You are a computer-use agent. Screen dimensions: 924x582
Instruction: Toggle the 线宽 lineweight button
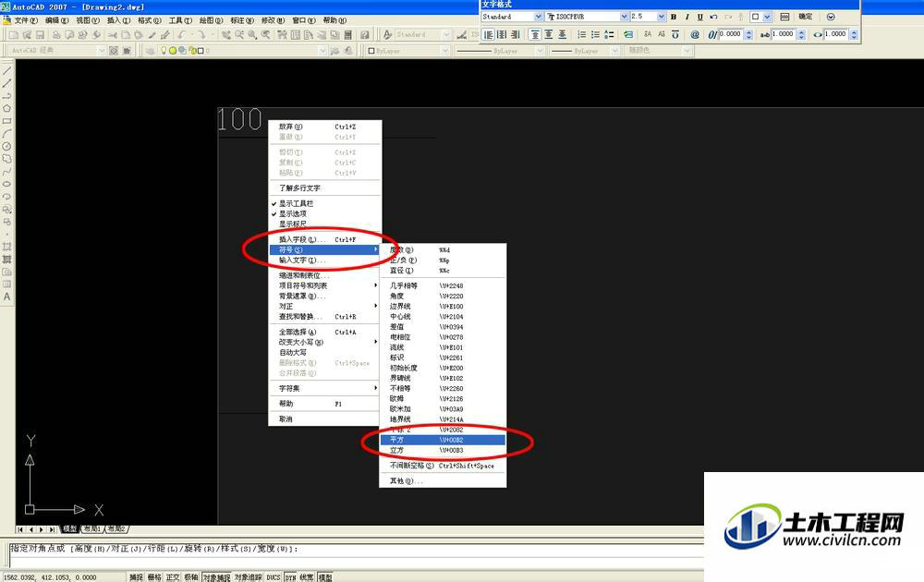307,577
